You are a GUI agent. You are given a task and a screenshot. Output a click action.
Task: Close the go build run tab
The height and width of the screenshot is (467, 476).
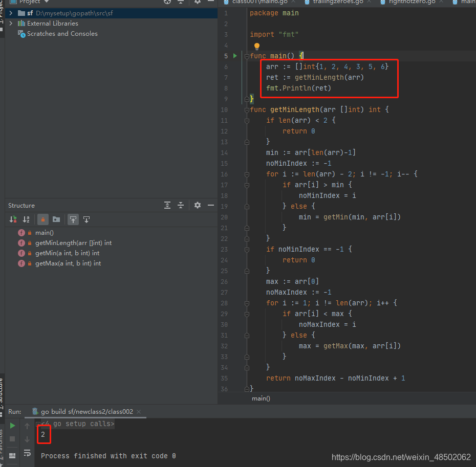click(139, 412)
